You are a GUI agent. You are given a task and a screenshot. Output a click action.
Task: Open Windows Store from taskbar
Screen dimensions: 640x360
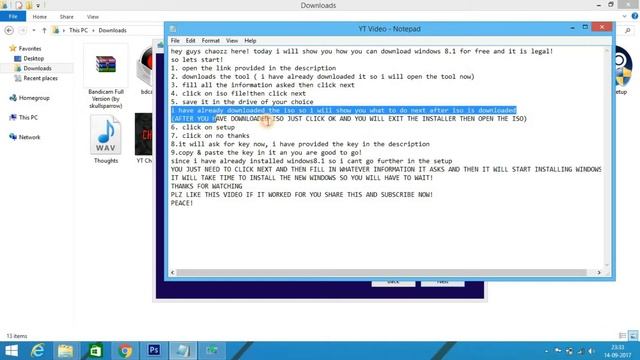(x=95, y=351)
